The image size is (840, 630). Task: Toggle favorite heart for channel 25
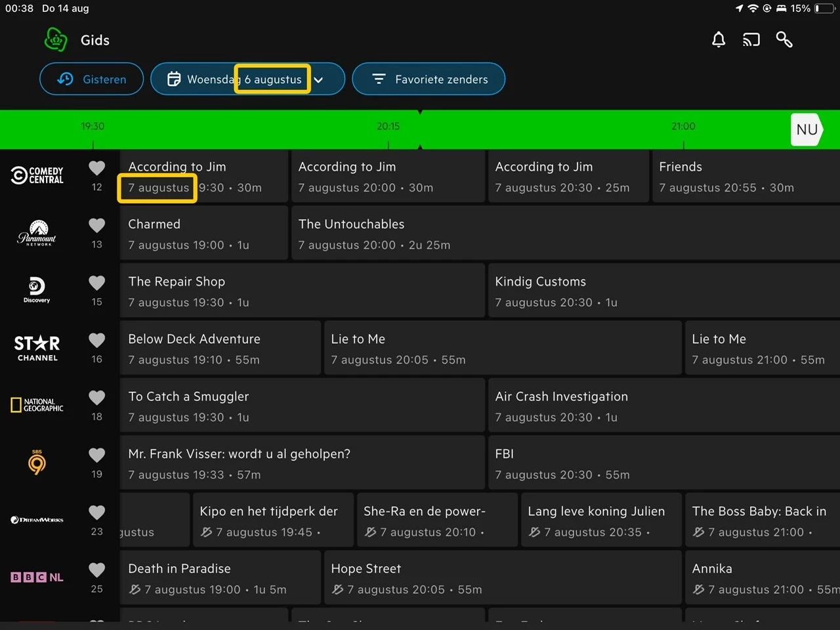[97, 570]
